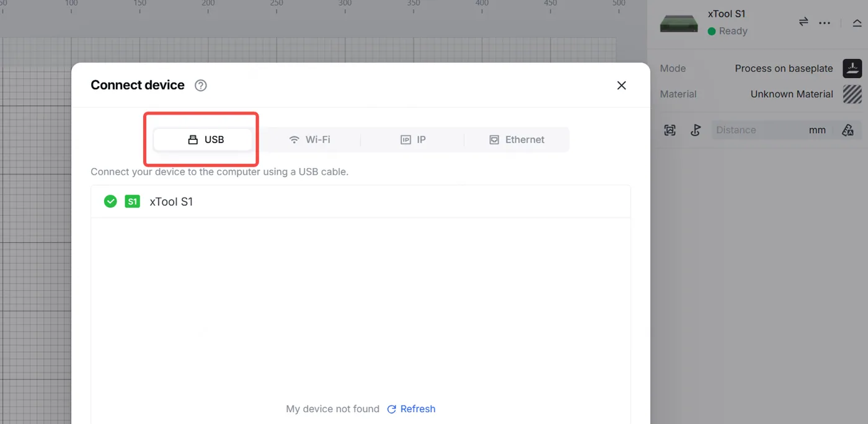Click the auto-measure focus icon
The height and width of the screenshot is (424, 868).
coord(670,130)
